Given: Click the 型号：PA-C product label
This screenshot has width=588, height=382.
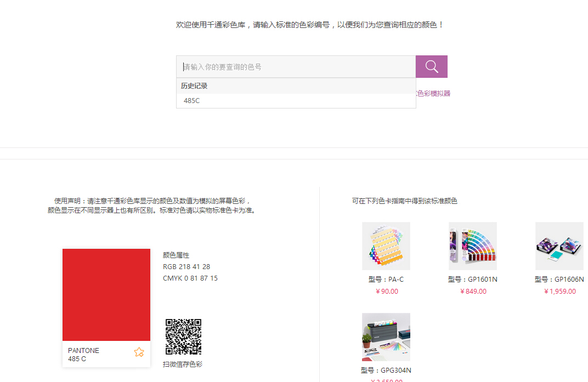Looking at the screenshot, I should 386,280.
